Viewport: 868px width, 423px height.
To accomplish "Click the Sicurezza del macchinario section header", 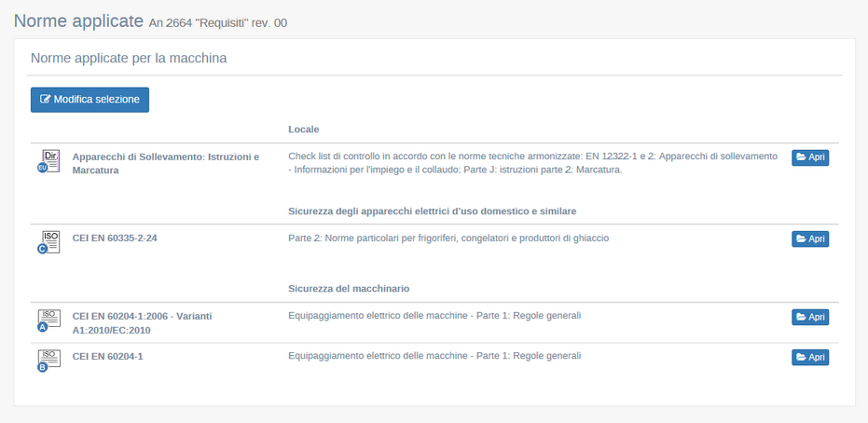I will [349, 289].
